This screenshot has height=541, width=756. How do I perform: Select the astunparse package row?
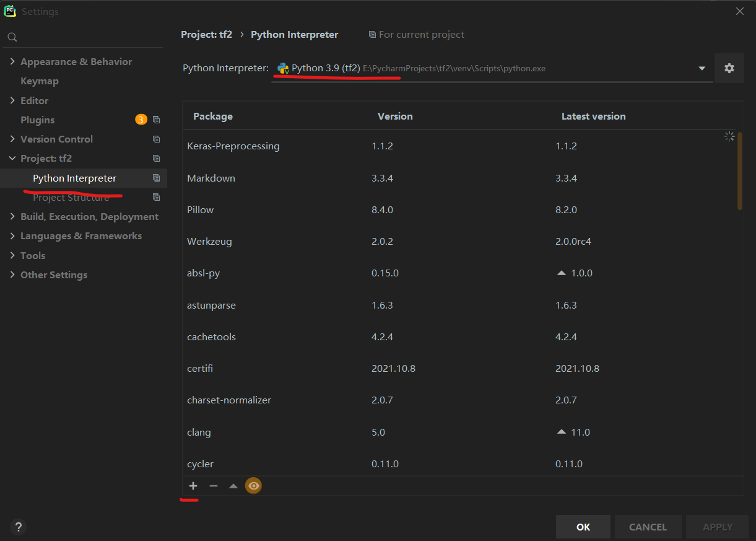[x=459, y=306]
